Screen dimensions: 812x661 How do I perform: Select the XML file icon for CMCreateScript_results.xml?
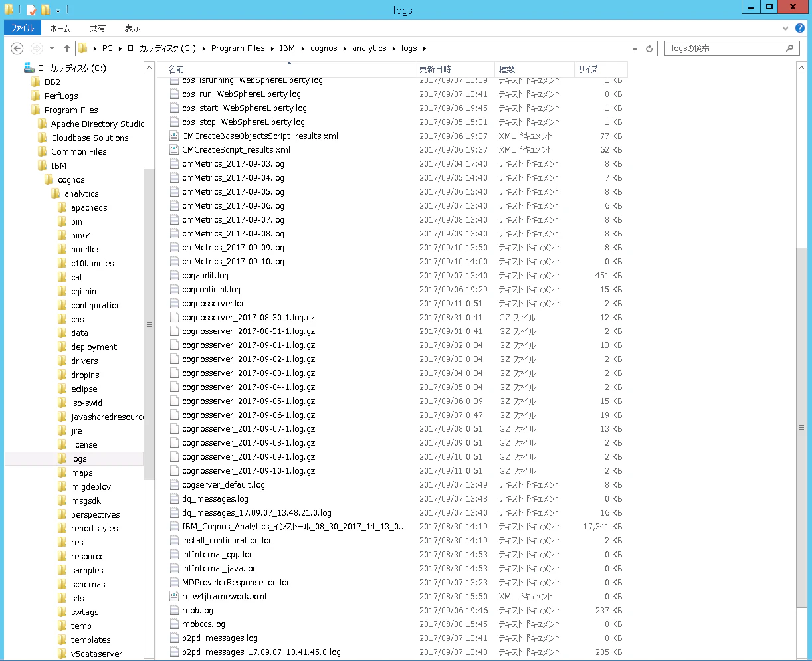click(x=174, y=150)
